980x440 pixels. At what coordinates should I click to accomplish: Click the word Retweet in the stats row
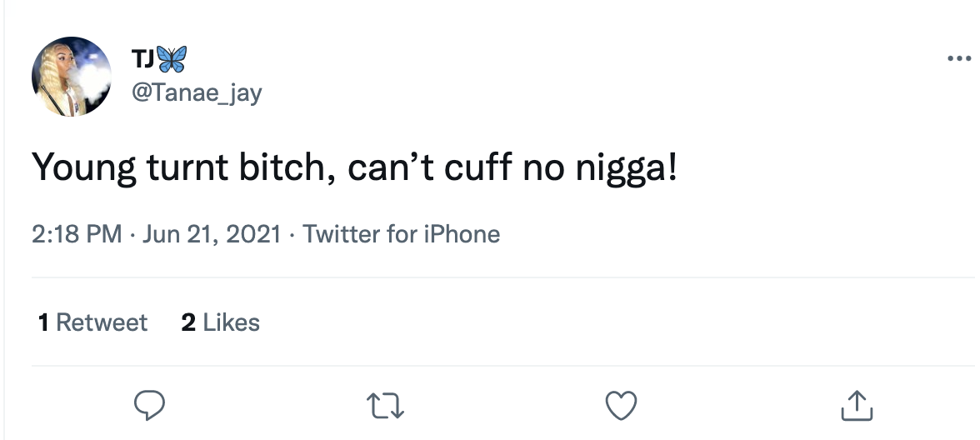102,322
